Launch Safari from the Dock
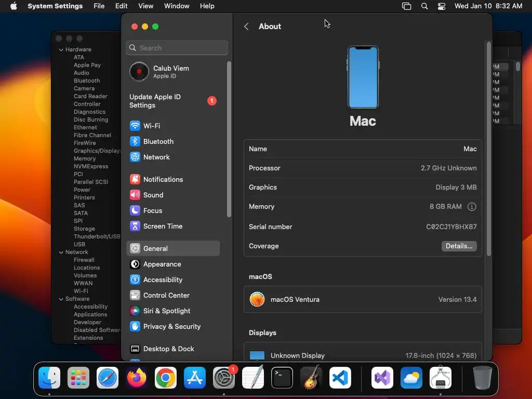This screenshot has width=532, height=399. [108, 378]
